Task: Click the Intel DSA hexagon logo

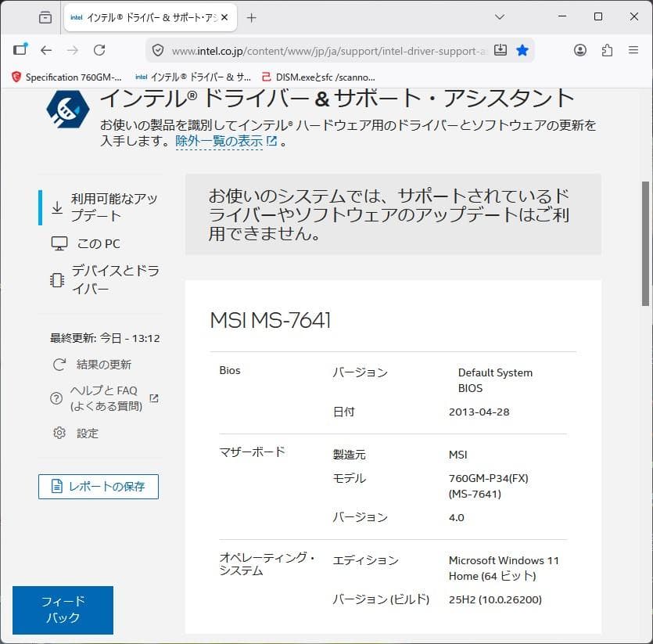Action: [67, 110]
